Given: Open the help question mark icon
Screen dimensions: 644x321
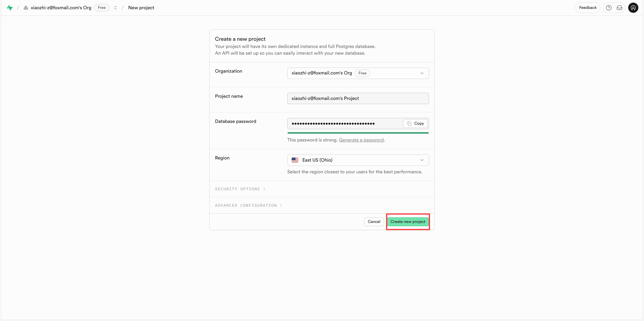Looking at the screenshot, I should point(608,8).
